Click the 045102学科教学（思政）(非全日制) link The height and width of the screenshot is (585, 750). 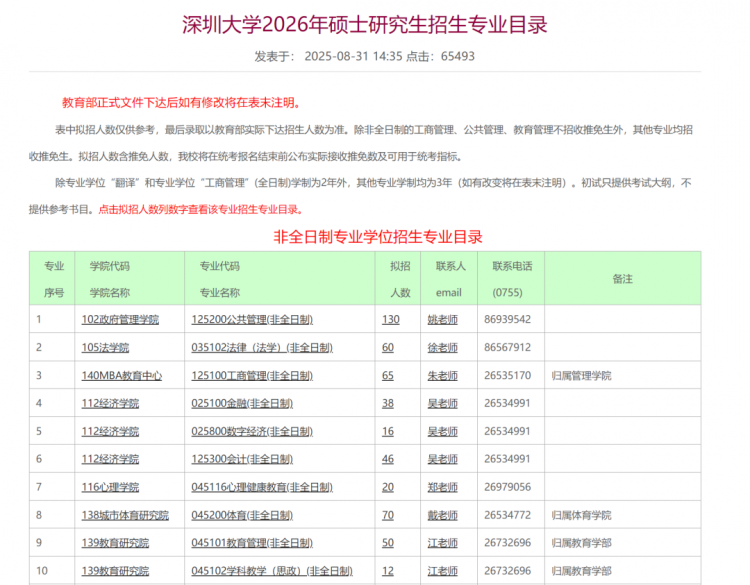271,571
